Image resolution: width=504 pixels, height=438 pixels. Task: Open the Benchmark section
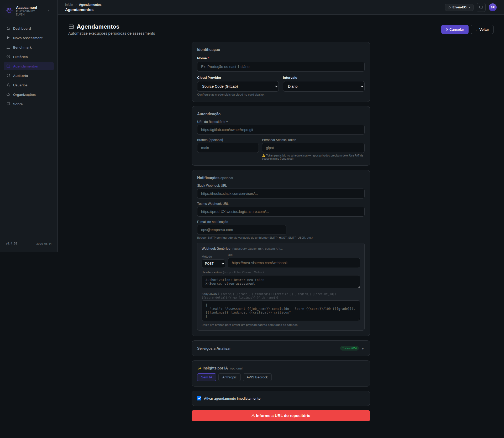point(29,47)
